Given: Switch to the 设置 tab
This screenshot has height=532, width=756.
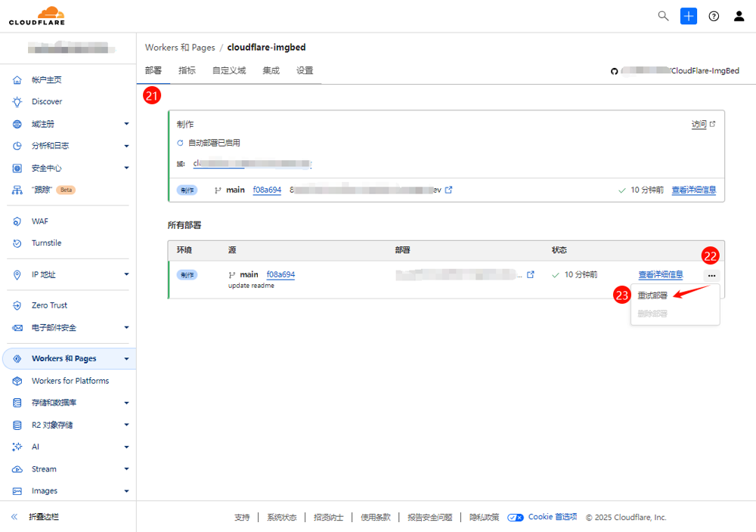Looking at the screenshot, I should 305,71.
